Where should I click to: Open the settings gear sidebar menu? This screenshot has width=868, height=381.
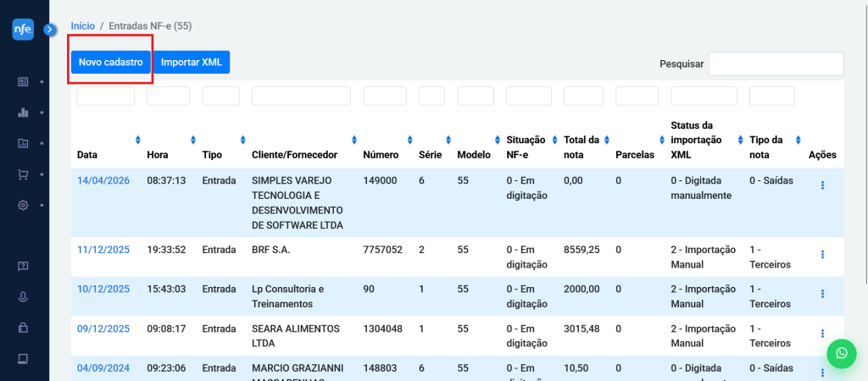point(23,205)
